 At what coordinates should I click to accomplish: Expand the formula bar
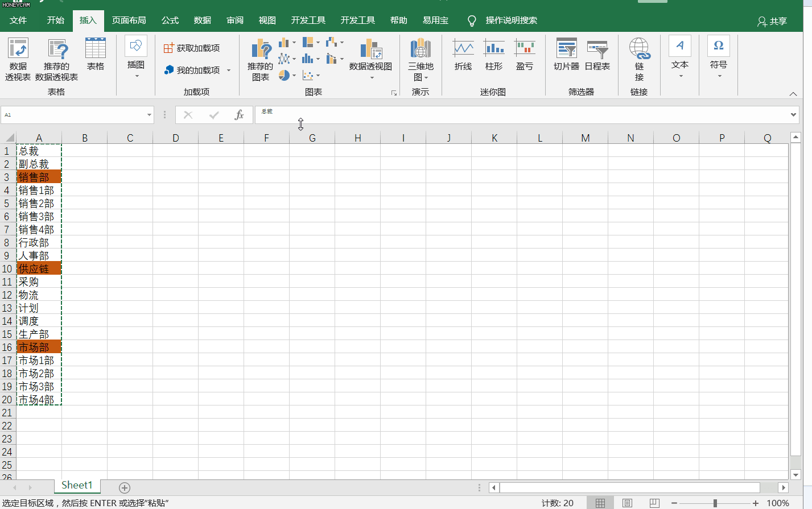794,115
